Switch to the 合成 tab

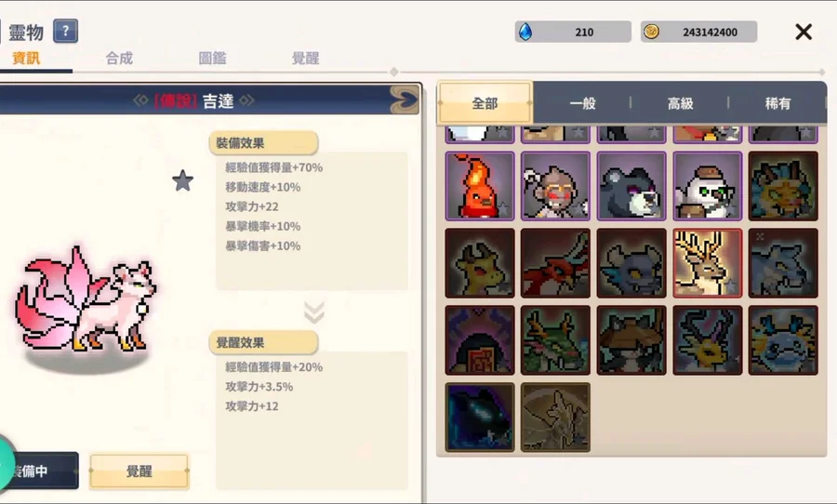pos(119,58)
